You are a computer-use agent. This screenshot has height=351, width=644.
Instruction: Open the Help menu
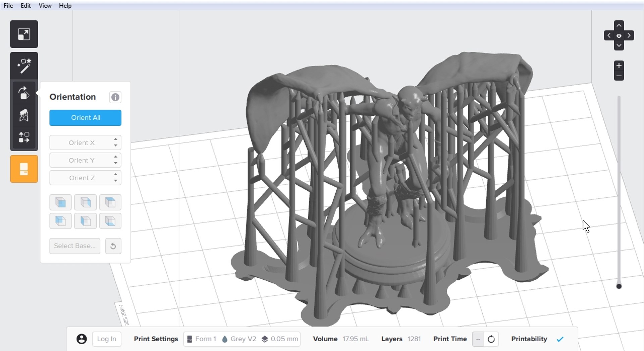(65, 5)
